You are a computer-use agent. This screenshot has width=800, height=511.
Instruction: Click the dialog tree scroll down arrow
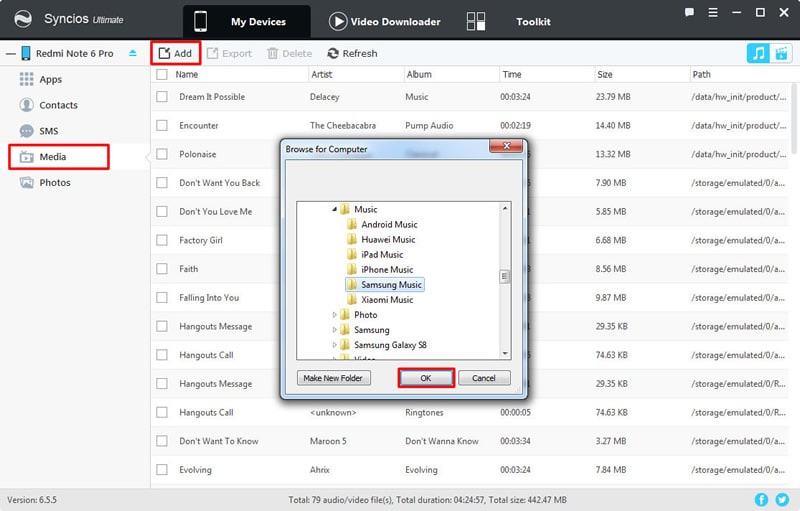(x=505, y=353)
